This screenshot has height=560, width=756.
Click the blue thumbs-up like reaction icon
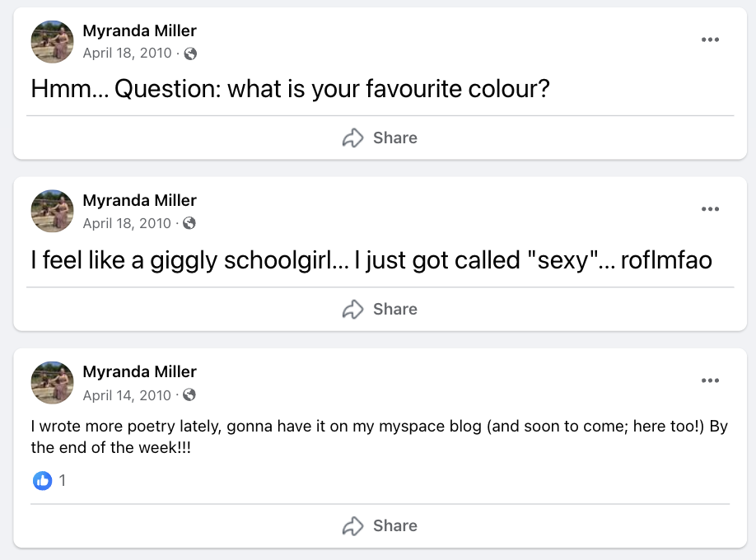[x=43, y=480]
